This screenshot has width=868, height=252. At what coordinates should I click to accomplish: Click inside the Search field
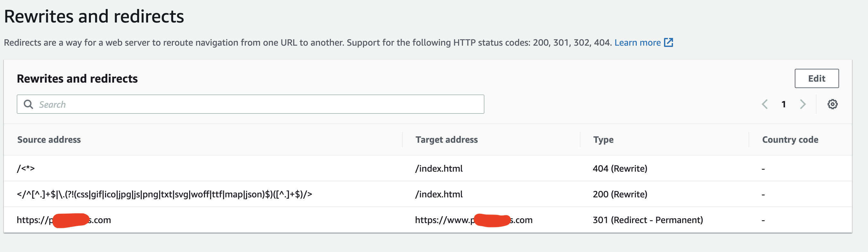tap(236, 104)
